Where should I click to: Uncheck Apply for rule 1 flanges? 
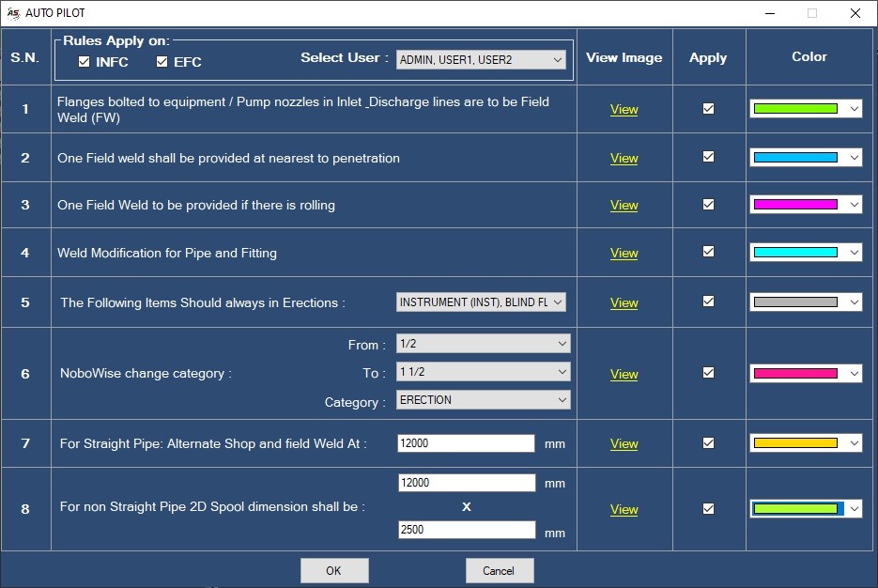(x=708, y=109)
